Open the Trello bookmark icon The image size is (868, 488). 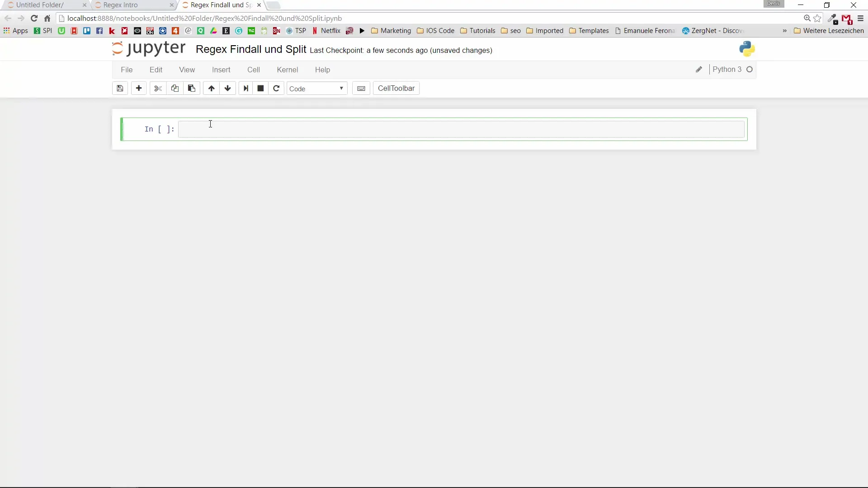coord(87,31)
